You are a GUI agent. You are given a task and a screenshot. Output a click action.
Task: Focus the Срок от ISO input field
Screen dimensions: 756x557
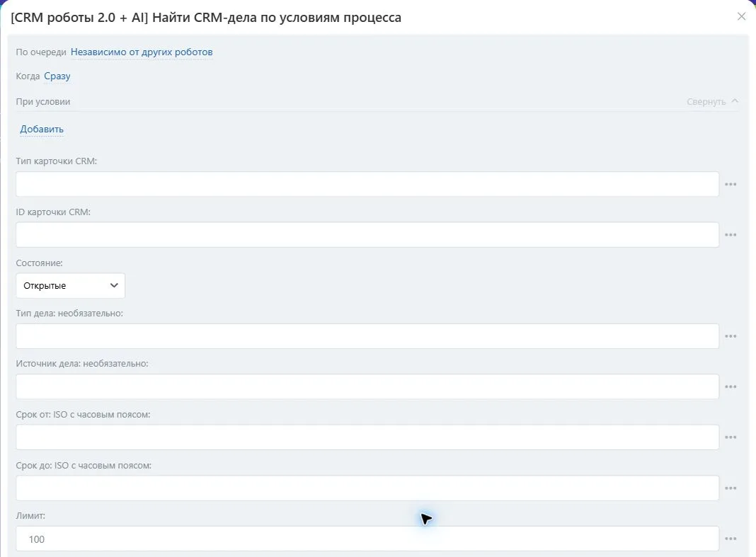367,437
